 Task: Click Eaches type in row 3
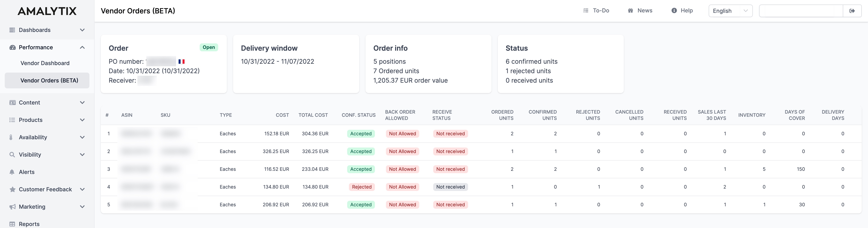point(228,169)
